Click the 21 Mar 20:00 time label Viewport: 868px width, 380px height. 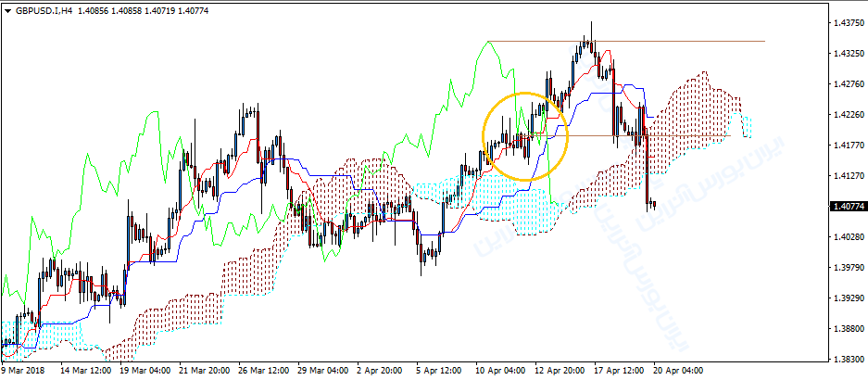tap(204, 369)
